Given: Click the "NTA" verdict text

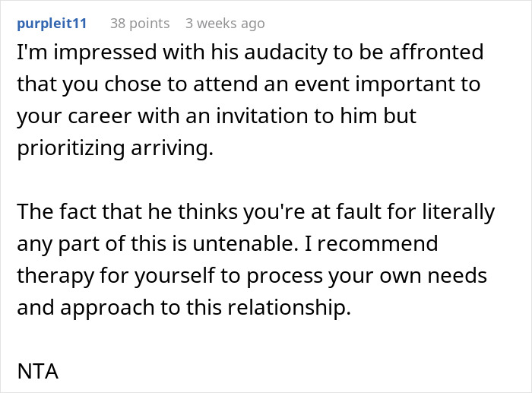Looking at the screenshot, I should pos(38,372).
